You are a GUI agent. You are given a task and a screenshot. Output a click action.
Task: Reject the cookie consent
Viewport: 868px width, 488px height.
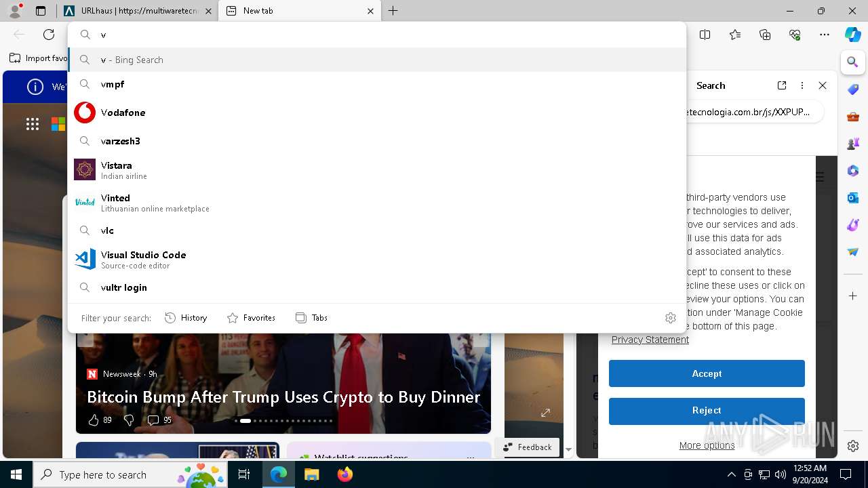(x=707, y=410)
